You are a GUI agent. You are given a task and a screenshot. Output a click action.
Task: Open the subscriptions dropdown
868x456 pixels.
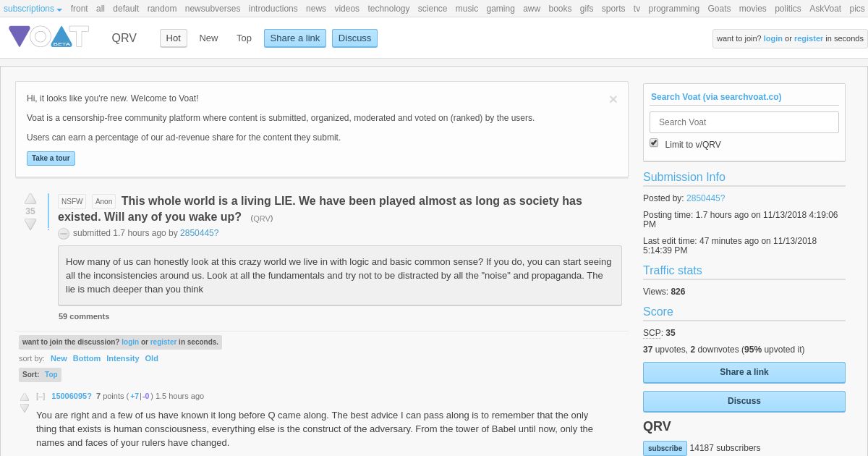coord(33,9)
